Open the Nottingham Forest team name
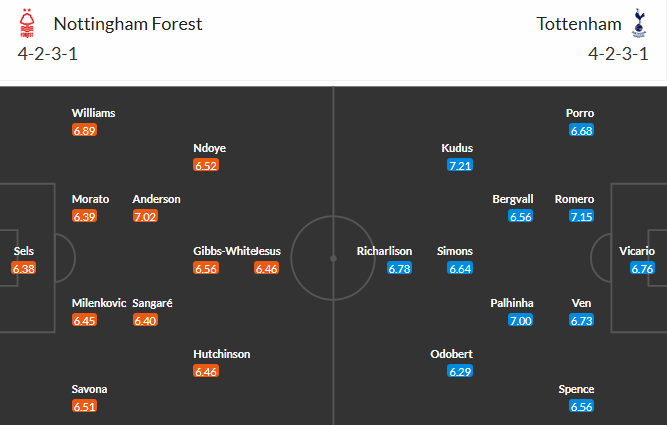Screen dimensions: 667x425 click(127, 23)
